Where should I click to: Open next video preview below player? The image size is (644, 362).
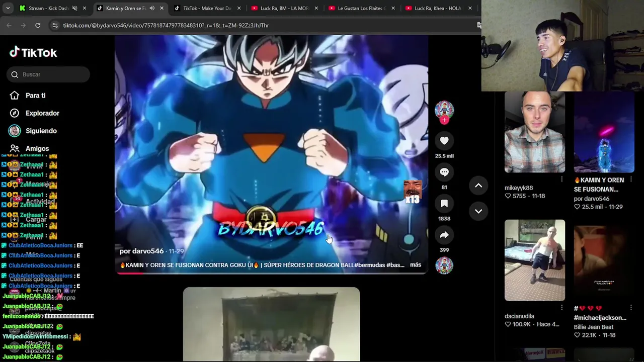click(x=271, y=324)
